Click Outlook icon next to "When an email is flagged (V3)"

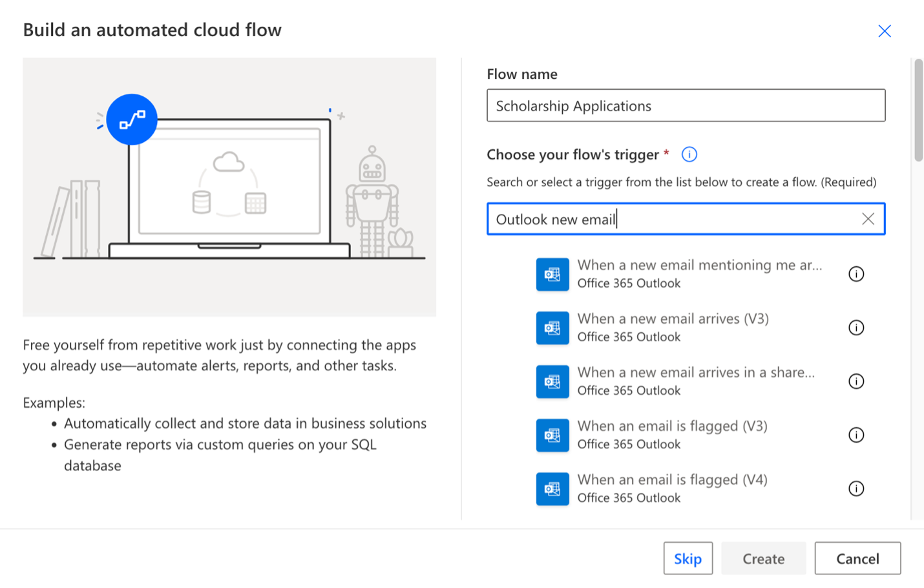(552, 435)
